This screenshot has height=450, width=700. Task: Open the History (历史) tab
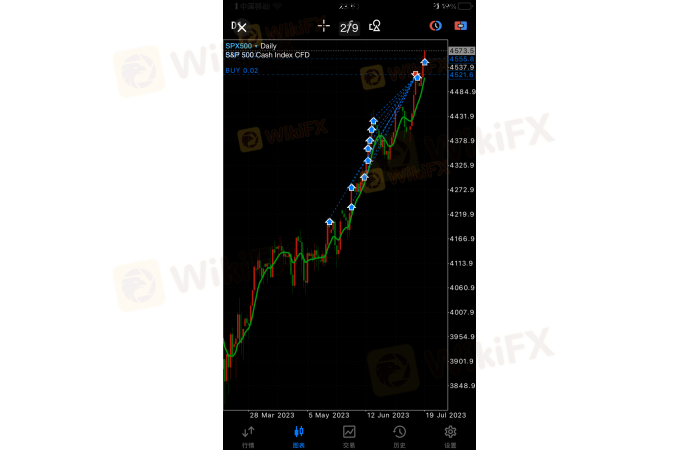pos(400,436)
